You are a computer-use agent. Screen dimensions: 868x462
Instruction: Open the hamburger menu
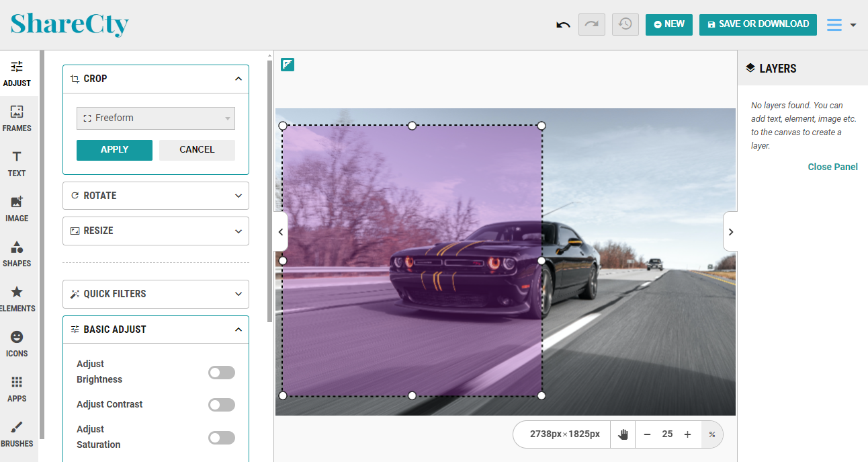click(x=833, y=24)
